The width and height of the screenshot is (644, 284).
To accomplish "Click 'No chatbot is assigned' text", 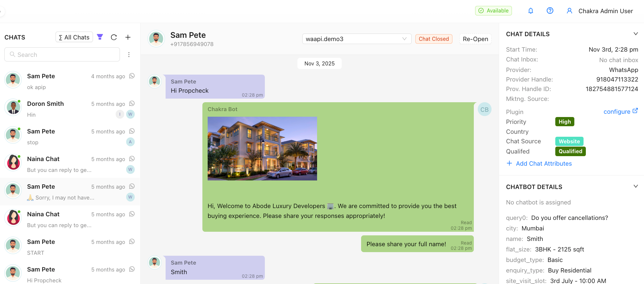I will 538,202.
